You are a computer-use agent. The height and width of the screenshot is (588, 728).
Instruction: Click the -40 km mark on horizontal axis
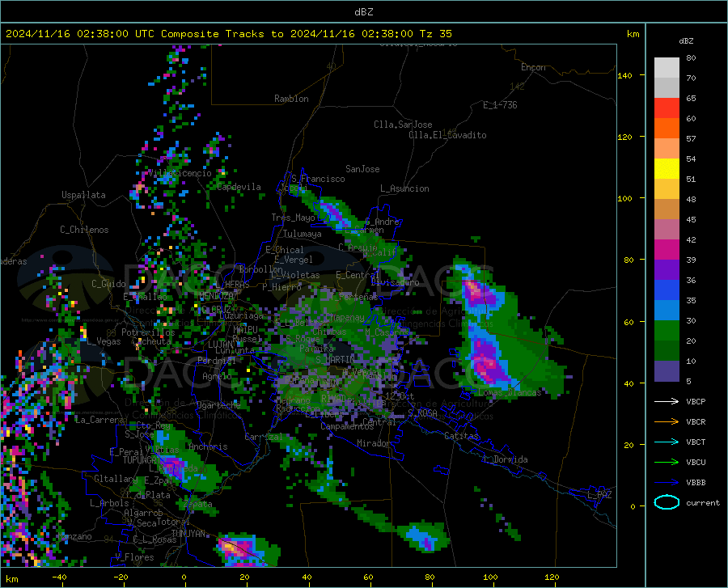pos(59,577)
